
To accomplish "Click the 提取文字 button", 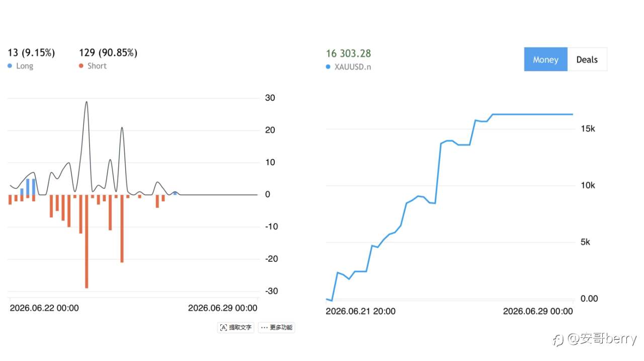I will click(236, 327).
